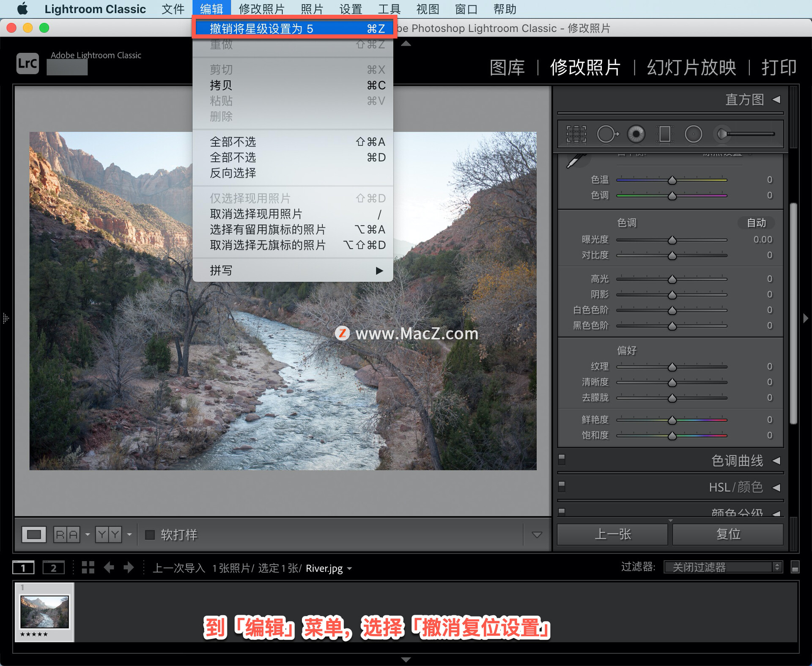Switch to Loupe view mode
This screenshot has height=666, width=812.
pos(34,535)
